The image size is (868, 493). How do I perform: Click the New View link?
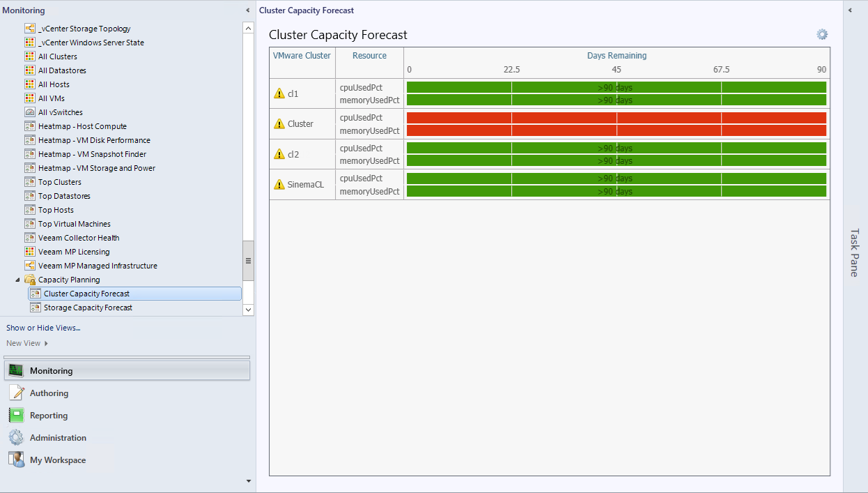point(24,343)
